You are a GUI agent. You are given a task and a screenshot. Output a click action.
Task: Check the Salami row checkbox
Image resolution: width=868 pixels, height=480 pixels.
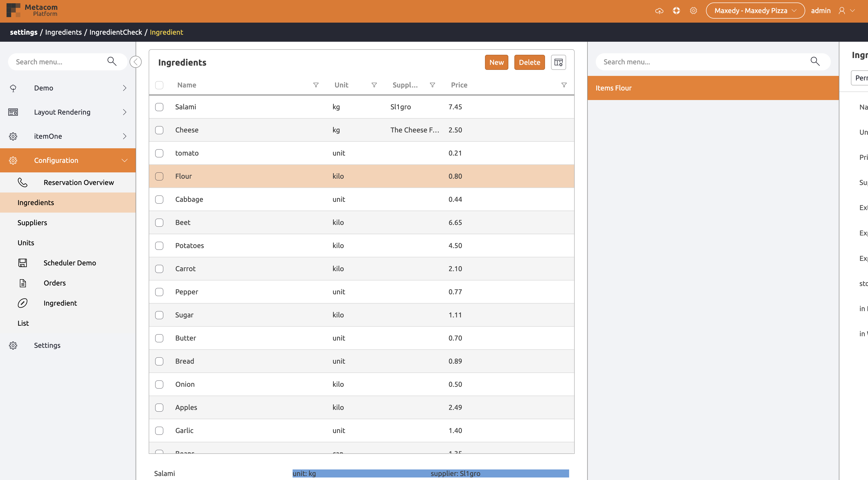tap(159, 107)
